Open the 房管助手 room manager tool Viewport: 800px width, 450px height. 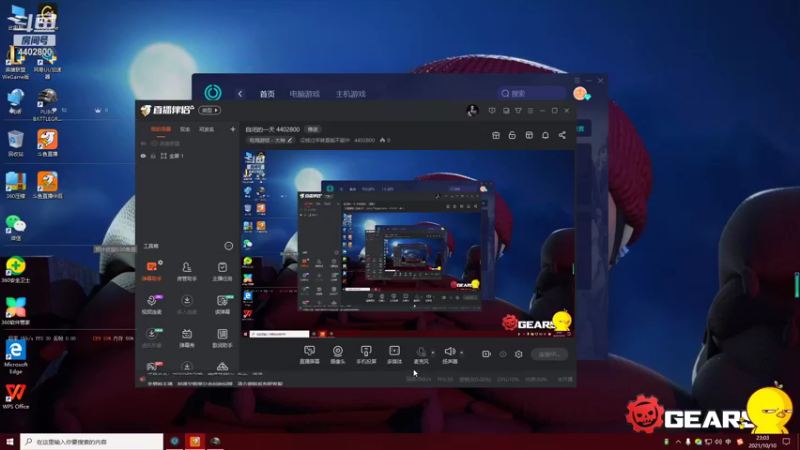click(x=187, y=271)
